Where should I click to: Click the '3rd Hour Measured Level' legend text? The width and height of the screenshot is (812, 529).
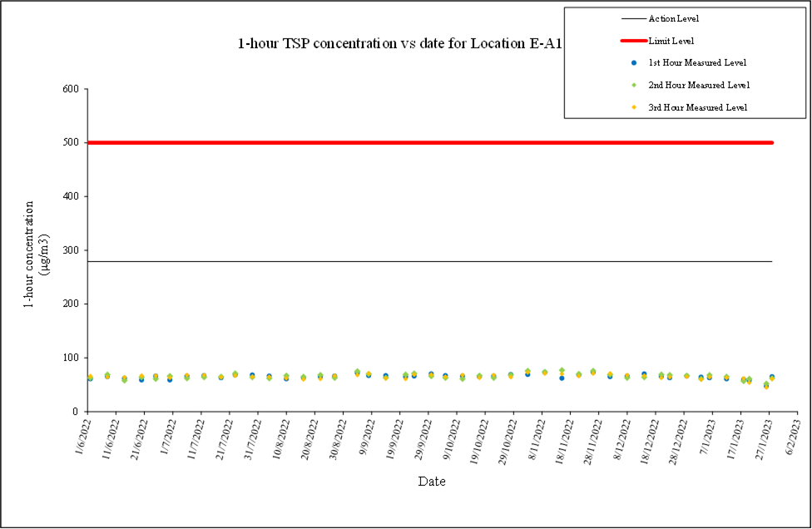[x=697, y=107]
